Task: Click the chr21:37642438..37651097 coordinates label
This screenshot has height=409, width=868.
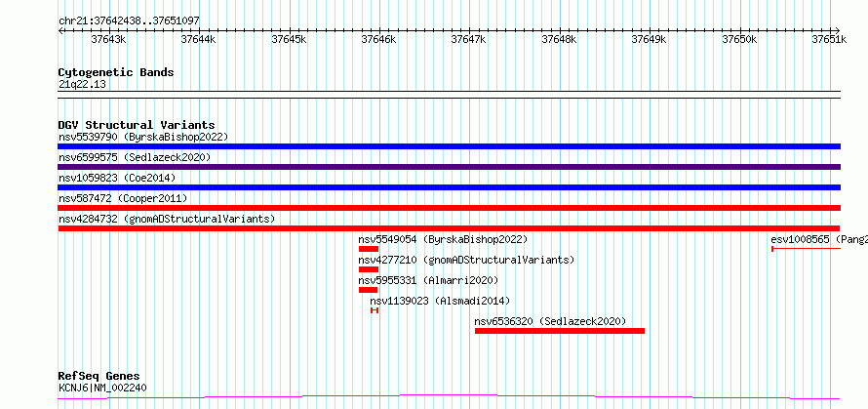Action: 129,20
